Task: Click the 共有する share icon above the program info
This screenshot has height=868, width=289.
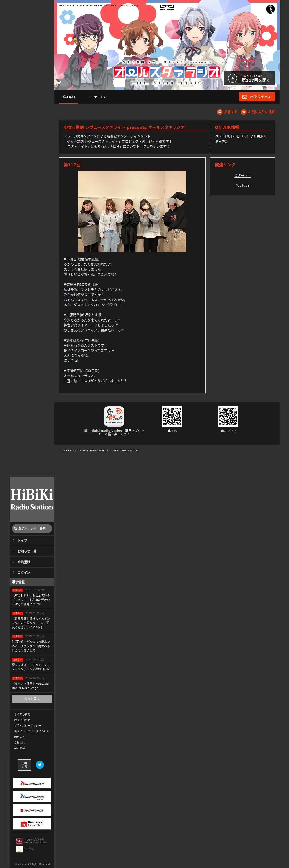Action: (x=220, y=112)
